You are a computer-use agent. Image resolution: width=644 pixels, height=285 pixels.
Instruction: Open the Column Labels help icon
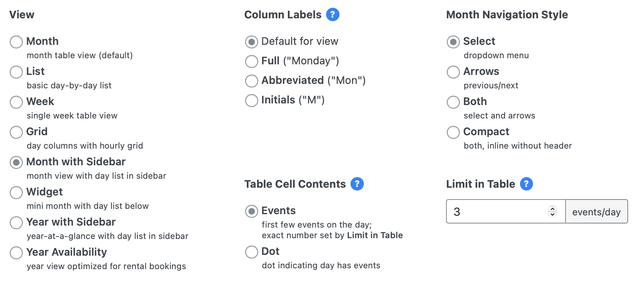tap(333, 15)
